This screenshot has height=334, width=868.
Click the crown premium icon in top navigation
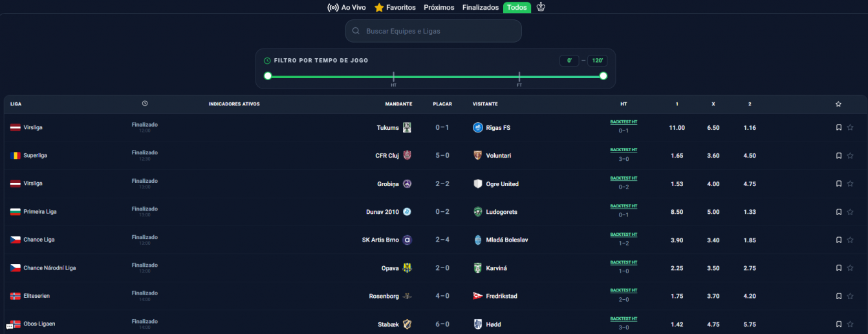click(x=541, y=7)
